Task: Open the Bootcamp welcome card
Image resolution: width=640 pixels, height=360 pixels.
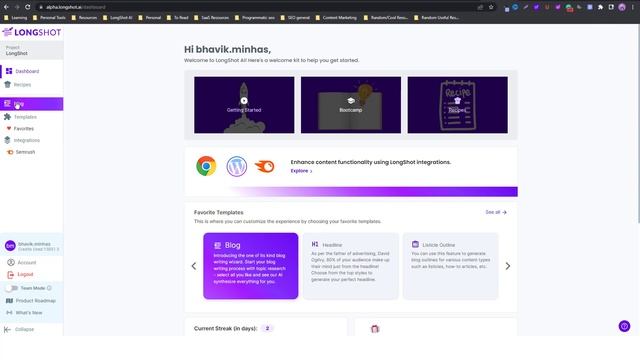Action: (351, 105)
